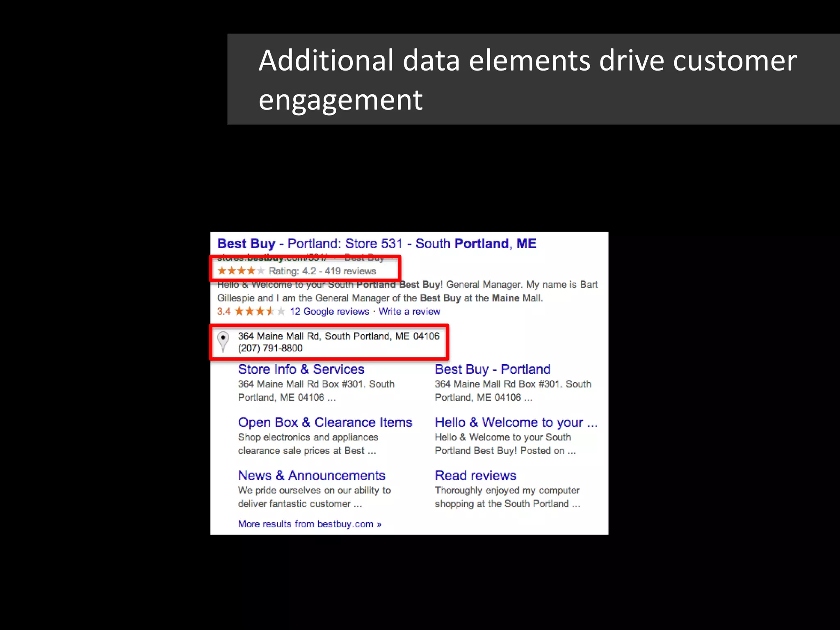The image size is (840, 630).
Task: Open the 12 Google reviews link
Action: point(329,311)
